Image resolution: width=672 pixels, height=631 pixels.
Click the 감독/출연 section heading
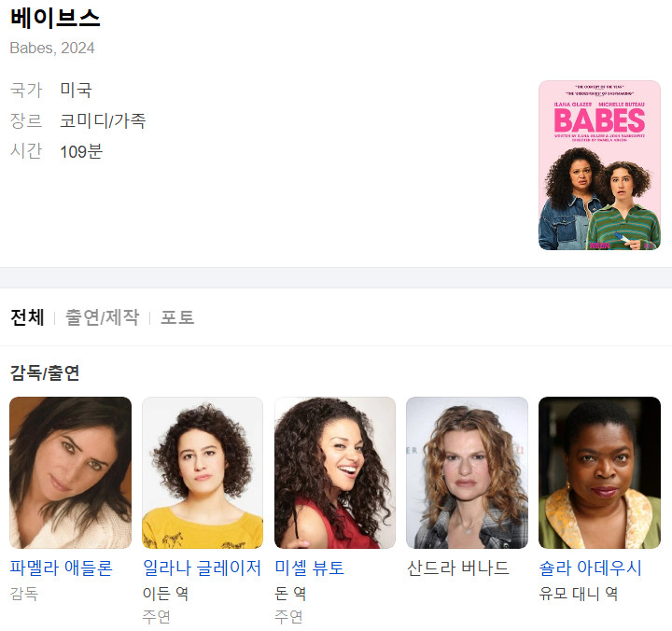(x=45, y=372)
